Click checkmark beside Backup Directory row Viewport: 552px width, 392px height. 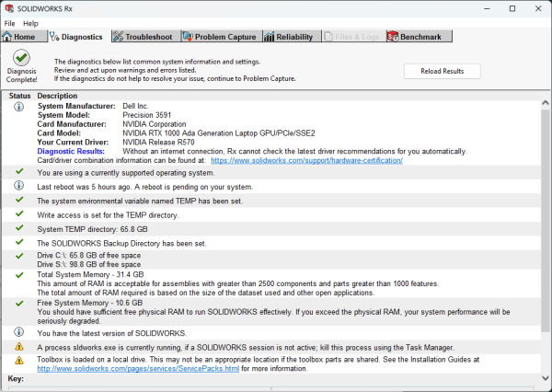tap(19, 242)
